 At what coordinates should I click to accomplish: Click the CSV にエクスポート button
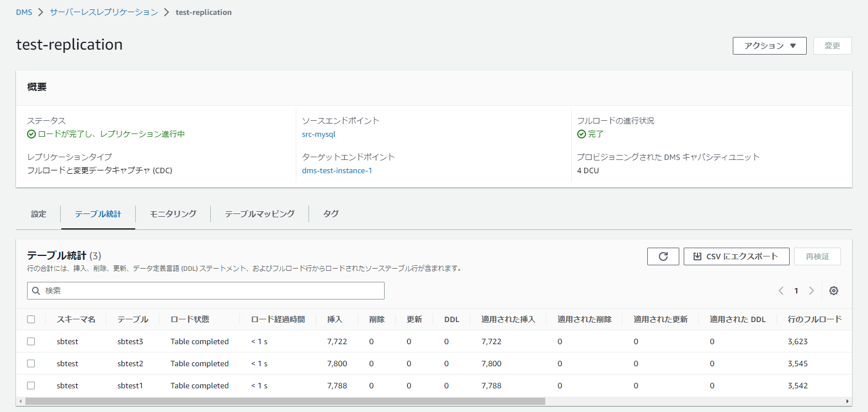pos(736,256)
